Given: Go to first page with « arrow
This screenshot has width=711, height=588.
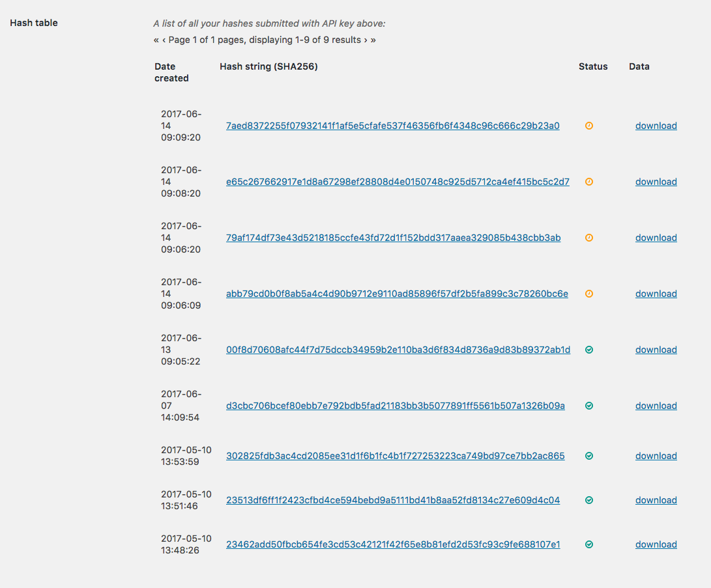Looking at the screenshot, I should (x=156, y=40).
